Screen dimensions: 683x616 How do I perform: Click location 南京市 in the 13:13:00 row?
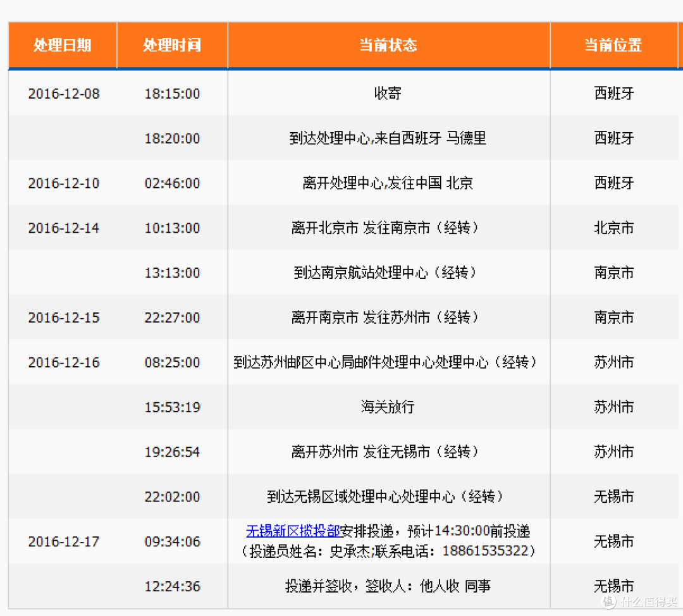pos(613,273)
